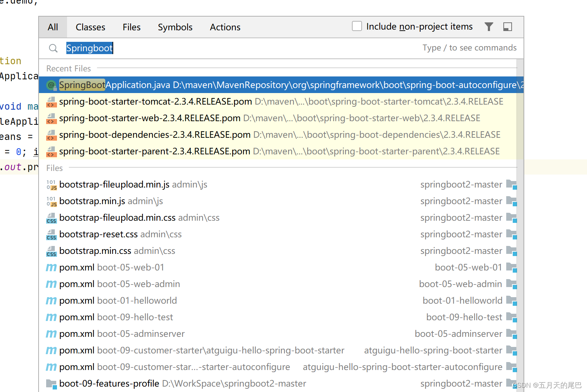587x392 pixels.
Task: Select SpringBootApplication.java result
Action: [281, 85]
